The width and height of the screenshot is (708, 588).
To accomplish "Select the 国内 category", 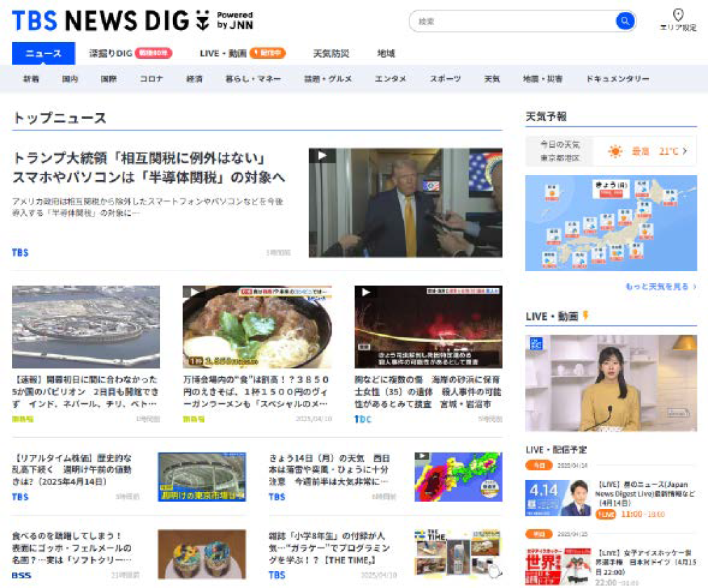I will [x=70, y=78].
